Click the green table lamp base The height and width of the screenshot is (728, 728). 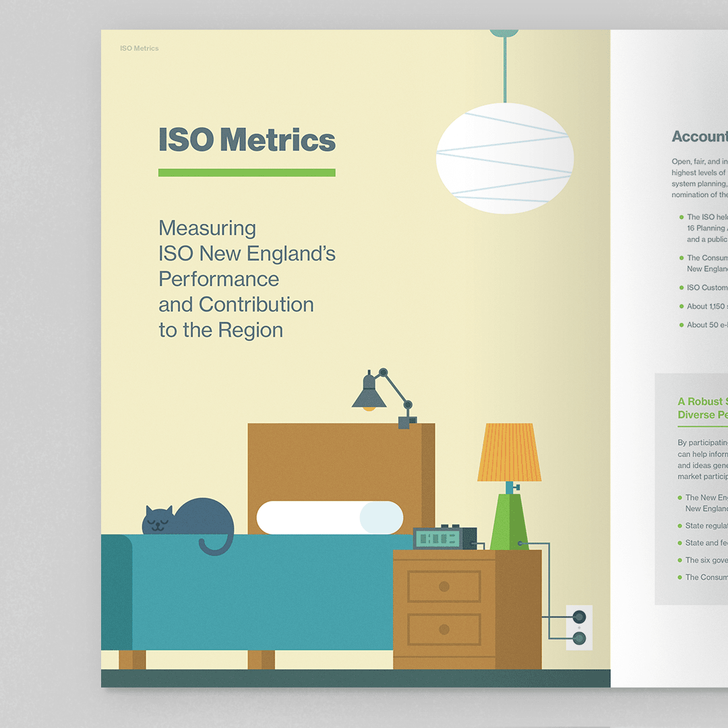pos(509,521)
